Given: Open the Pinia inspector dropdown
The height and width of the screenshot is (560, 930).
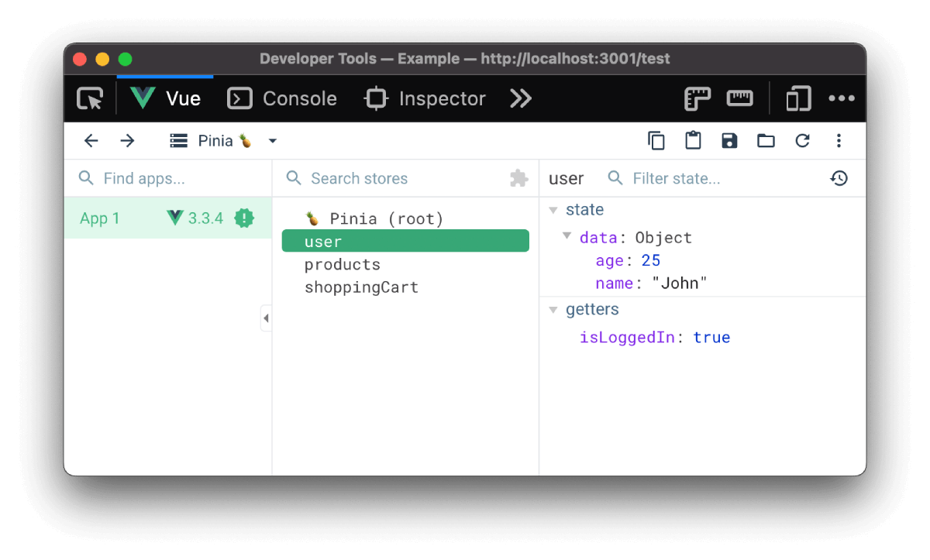Looking at the screenshot, I should point(224,140).
